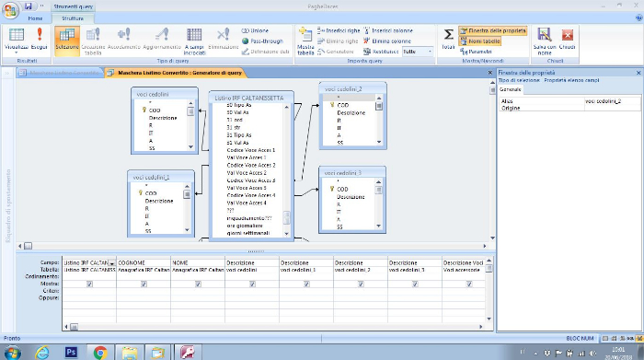Screen dimensions: 644x360
Task: Select Codice Voce Acces 1 field
Action: [x=251, y=150]
